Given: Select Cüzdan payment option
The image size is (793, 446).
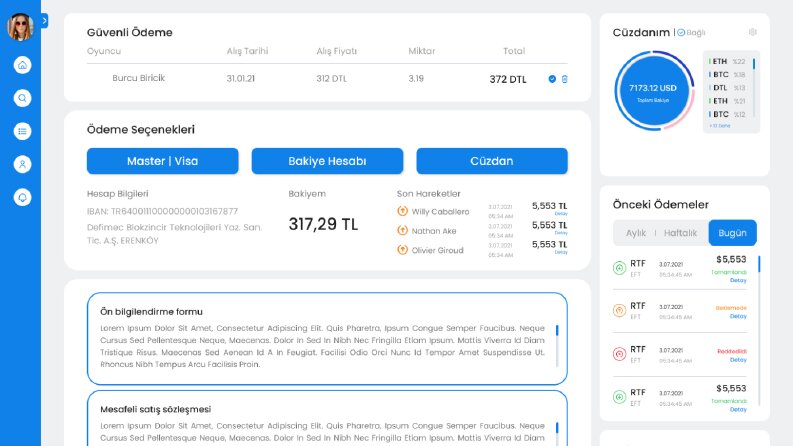Looking at the screenshot, I should pos(492,161).
